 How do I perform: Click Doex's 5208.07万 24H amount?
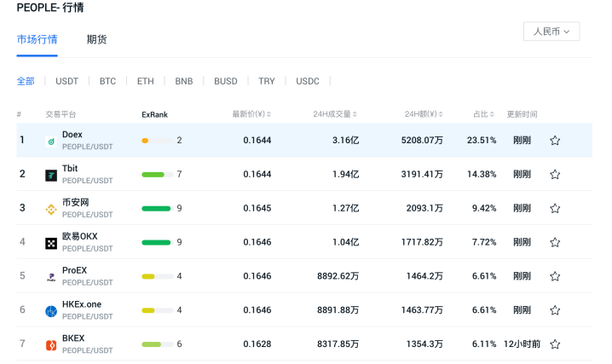coord(422,141)
